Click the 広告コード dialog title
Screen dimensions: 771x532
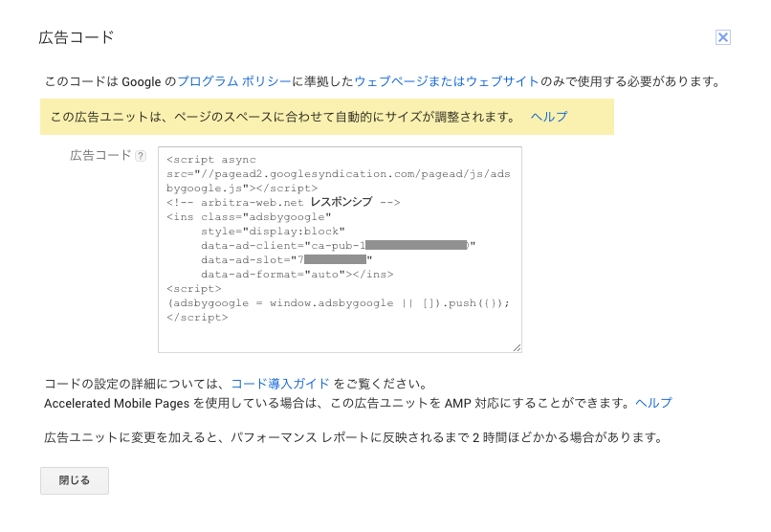click(77, 37)
